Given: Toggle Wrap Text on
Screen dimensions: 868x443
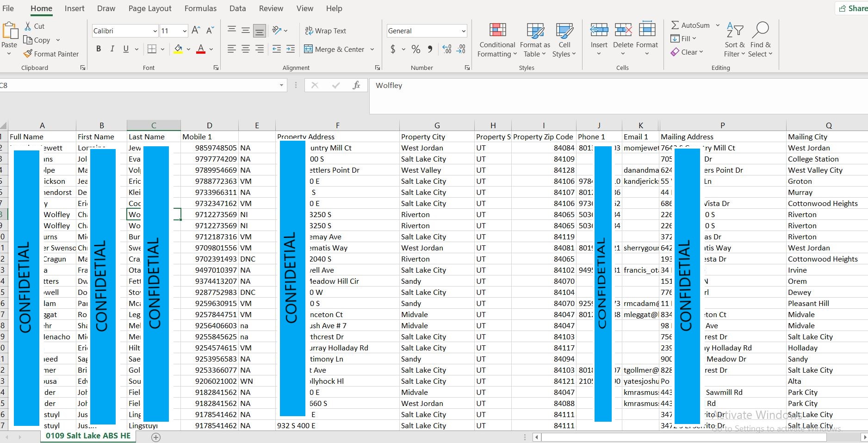Looking at the screenshot, I should click(x=326, y=31).
